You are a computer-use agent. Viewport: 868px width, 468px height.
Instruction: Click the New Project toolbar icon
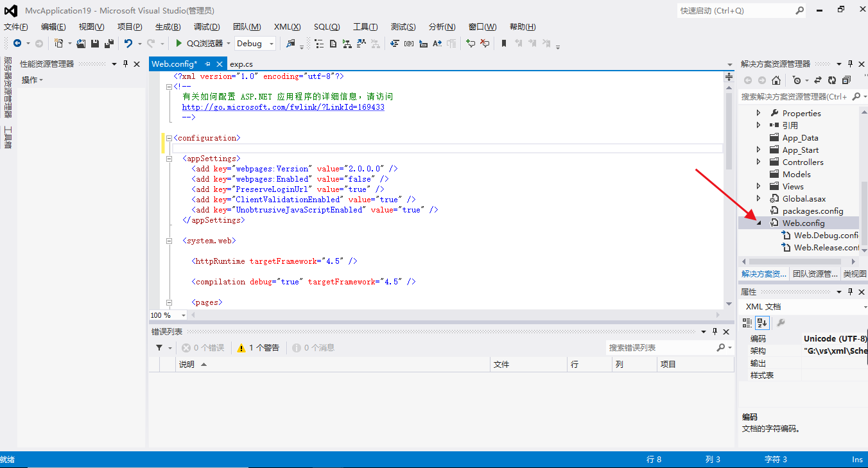pos(58,44)
